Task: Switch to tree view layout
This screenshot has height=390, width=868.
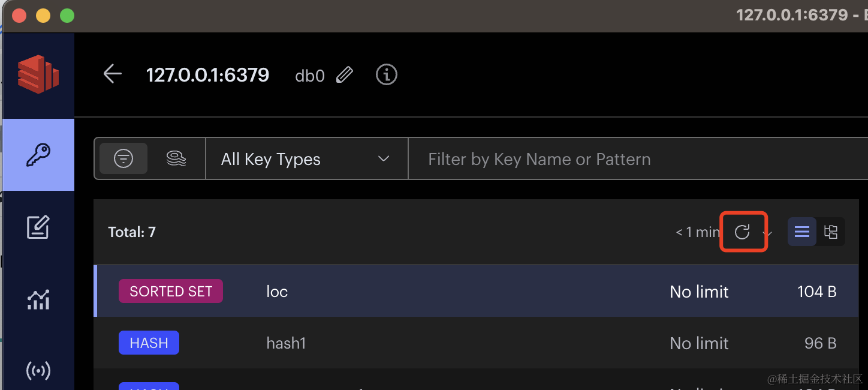Action: [831, 232]
